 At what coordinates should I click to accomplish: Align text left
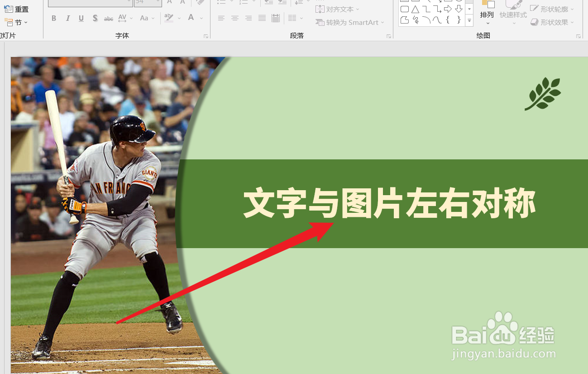(221, 18)
